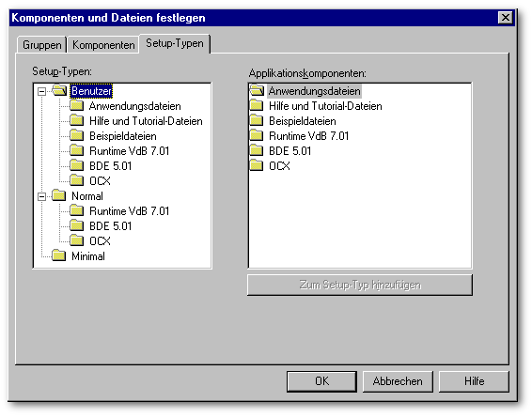Collapse the Benutzer tree node
The image size is (532, 417).
[41, 91]
